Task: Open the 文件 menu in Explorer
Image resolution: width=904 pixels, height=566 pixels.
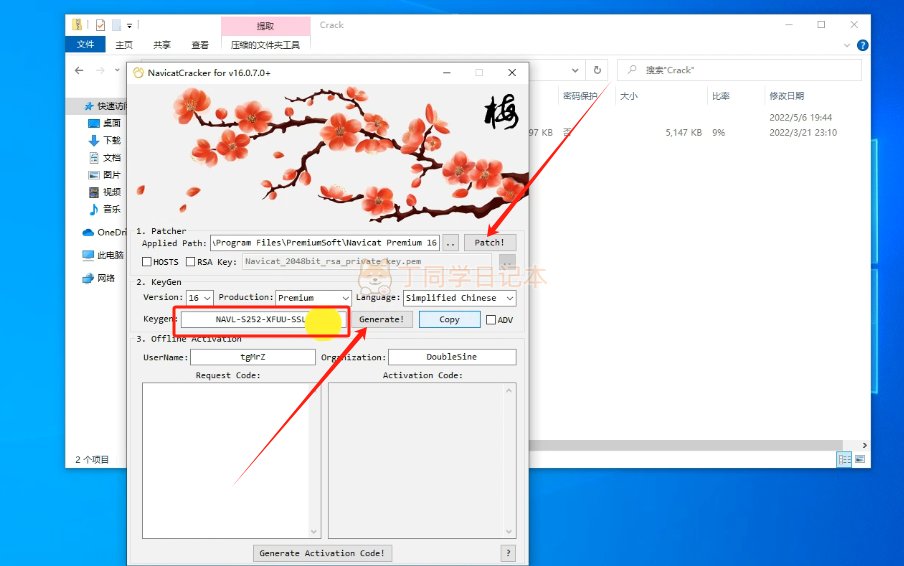Action: tap(85, 44)
